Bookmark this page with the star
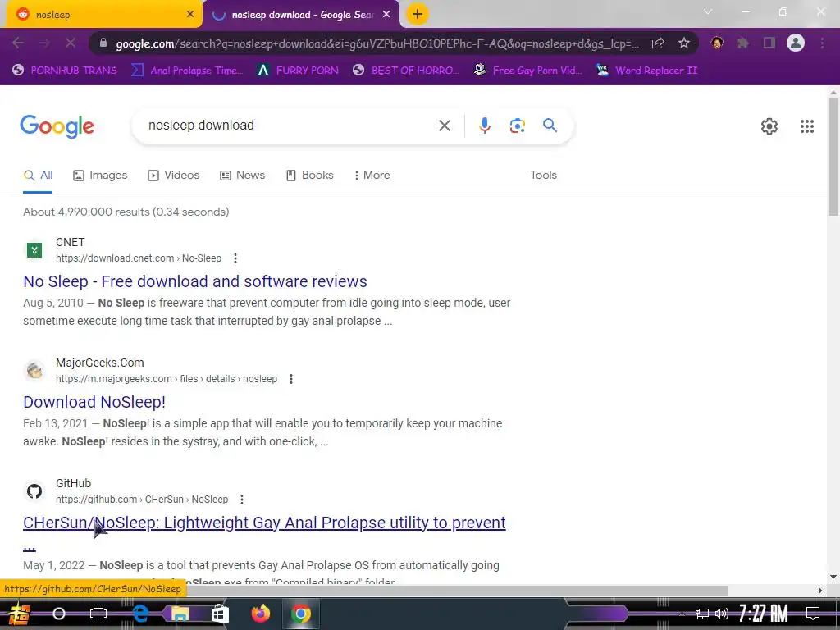Screen dimensions: 840x630 (x=683, y=43)
